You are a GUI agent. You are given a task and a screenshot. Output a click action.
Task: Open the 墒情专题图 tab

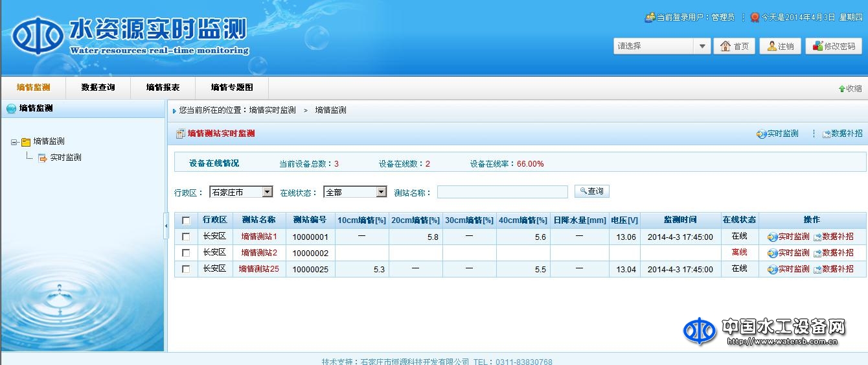[232, 88]
